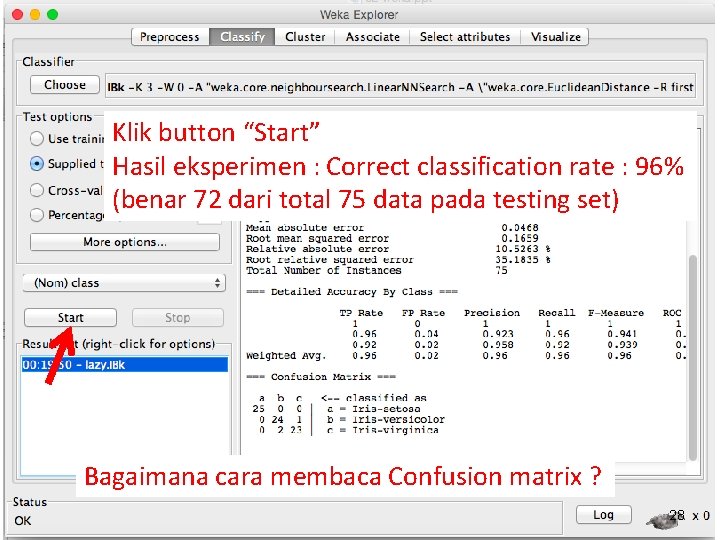Image resolution: width=720 pixels, height=540 pixels.
Task: Click the classifier output vertical scrollbar
Action: (x=693, y=358)
